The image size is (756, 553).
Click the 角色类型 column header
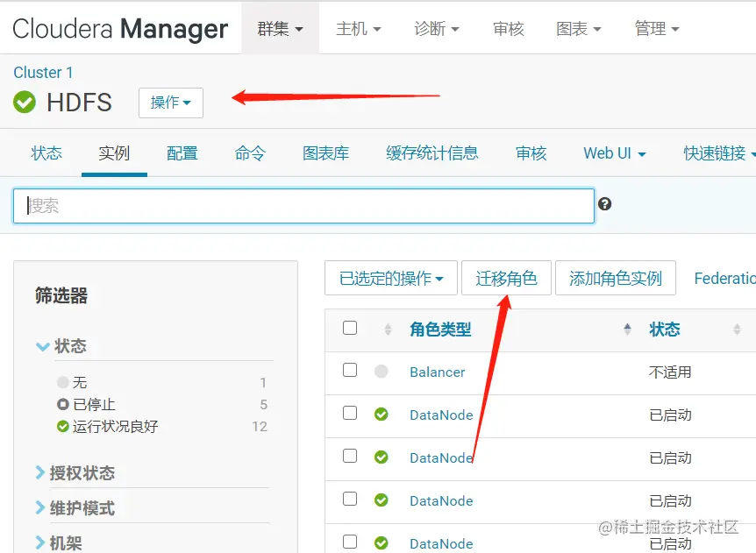click(x=440, y=330)
